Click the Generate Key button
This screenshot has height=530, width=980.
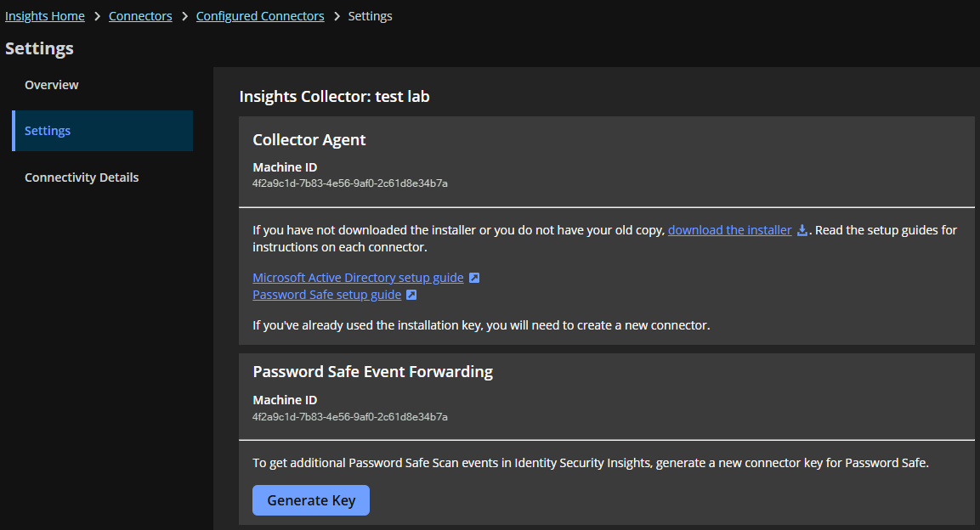tap(311, 500)
